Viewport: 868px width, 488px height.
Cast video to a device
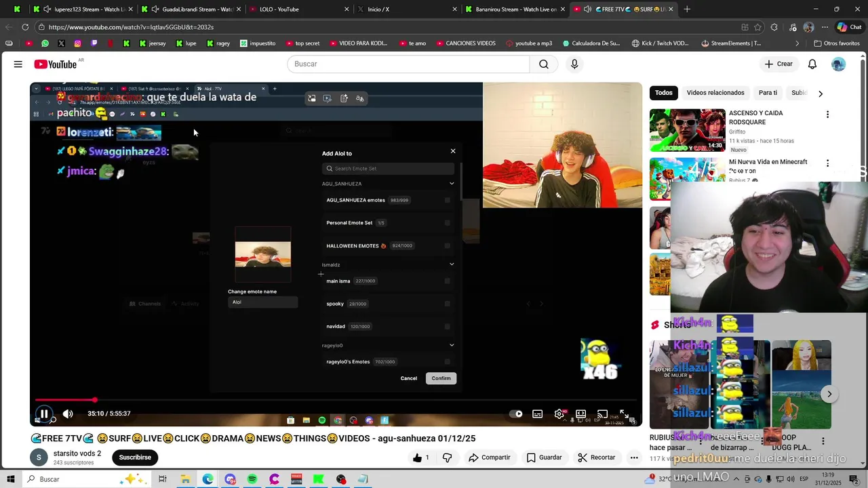tap(602, 414)
